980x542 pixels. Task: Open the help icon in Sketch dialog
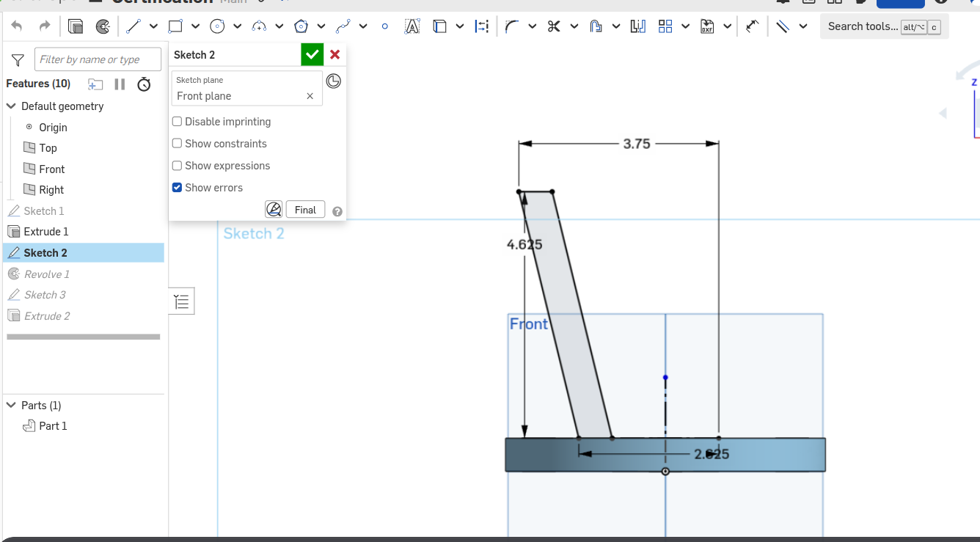coord(337,211)
